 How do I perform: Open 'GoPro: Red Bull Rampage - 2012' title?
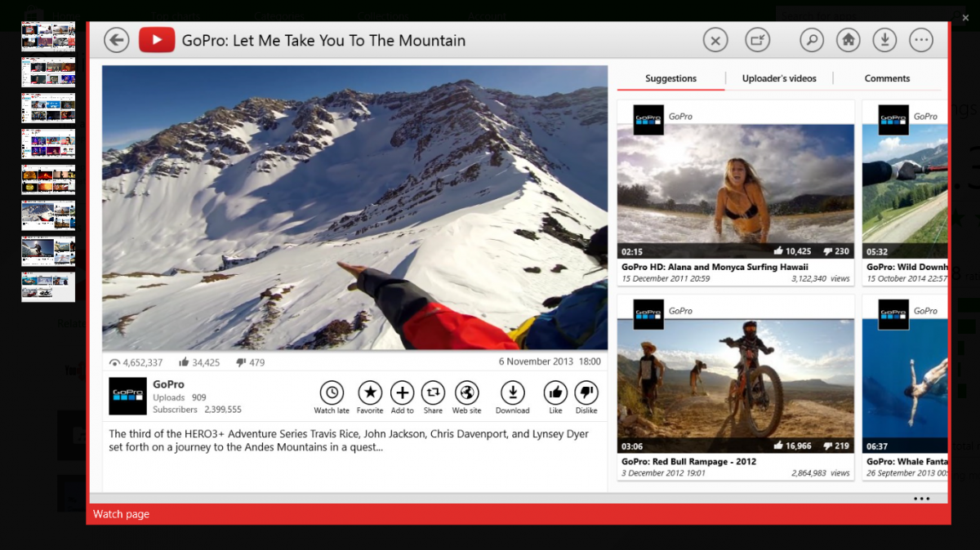(688, 461)
